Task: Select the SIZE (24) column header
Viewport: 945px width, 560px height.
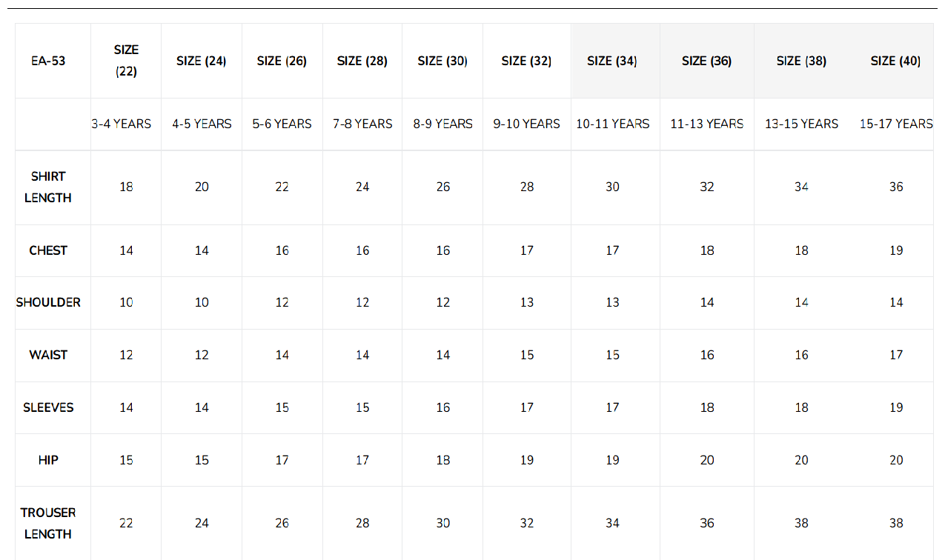Action: (202, 61)
